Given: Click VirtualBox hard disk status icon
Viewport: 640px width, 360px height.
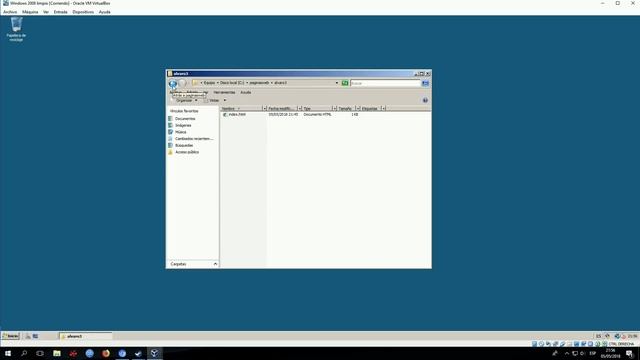Looking at the screenshot, I should tap(534, 344).
